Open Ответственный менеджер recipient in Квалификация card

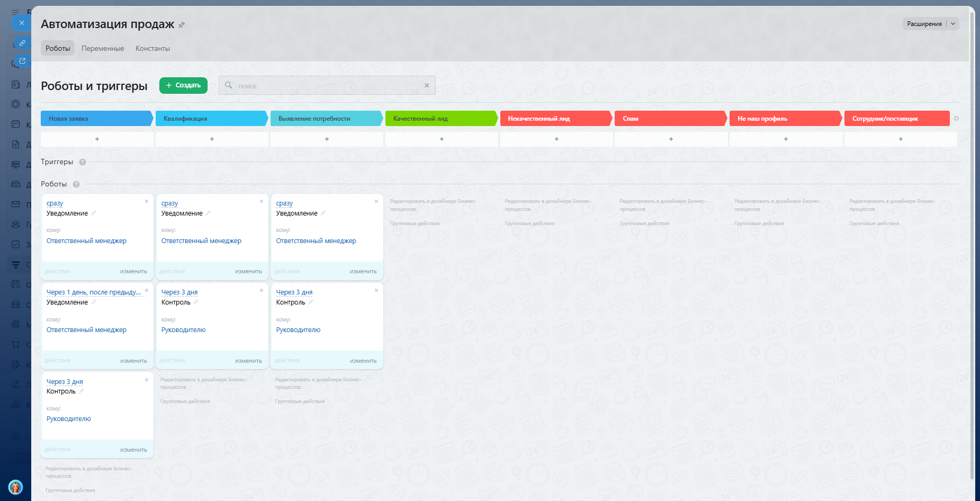201,241
